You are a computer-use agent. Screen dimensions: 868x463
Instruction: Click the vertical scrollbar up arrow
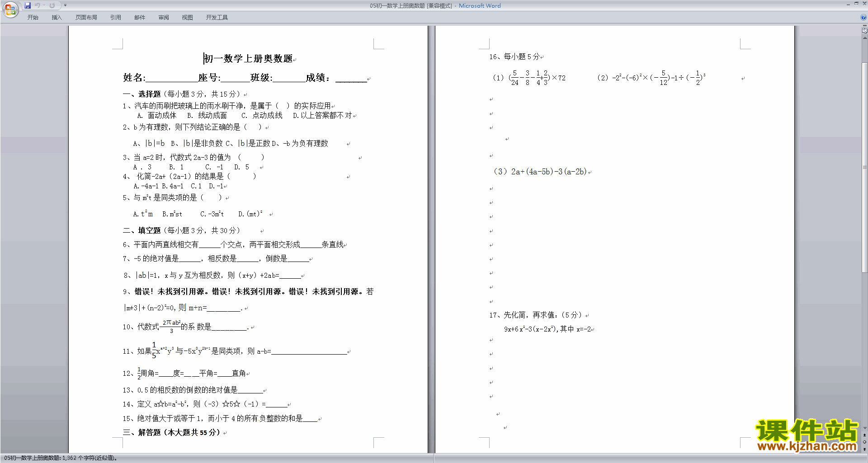coord(864,38)
